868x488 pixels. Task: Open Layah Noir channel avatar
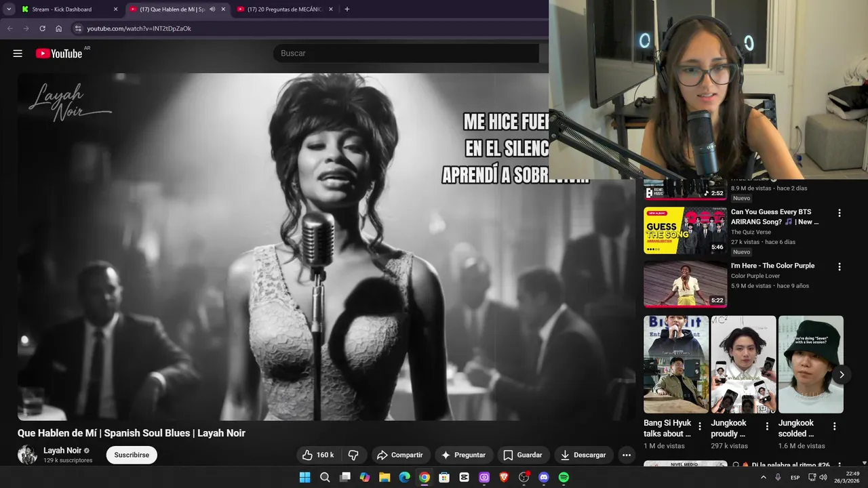point(27,455)
